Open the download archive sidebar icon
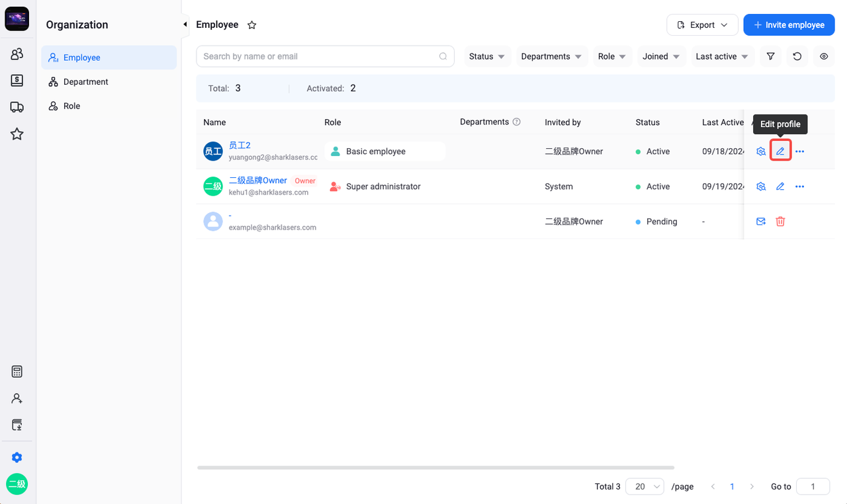The width and height of the screenshot is (847, 504). click(x=17, y=425)
